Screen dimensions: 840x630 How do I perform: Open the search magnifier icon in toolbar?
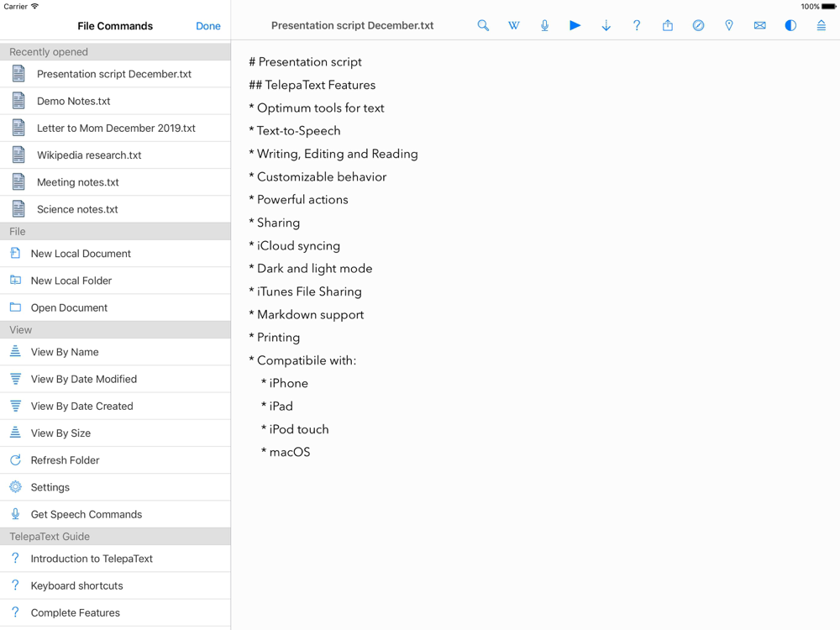coord(483,25)
